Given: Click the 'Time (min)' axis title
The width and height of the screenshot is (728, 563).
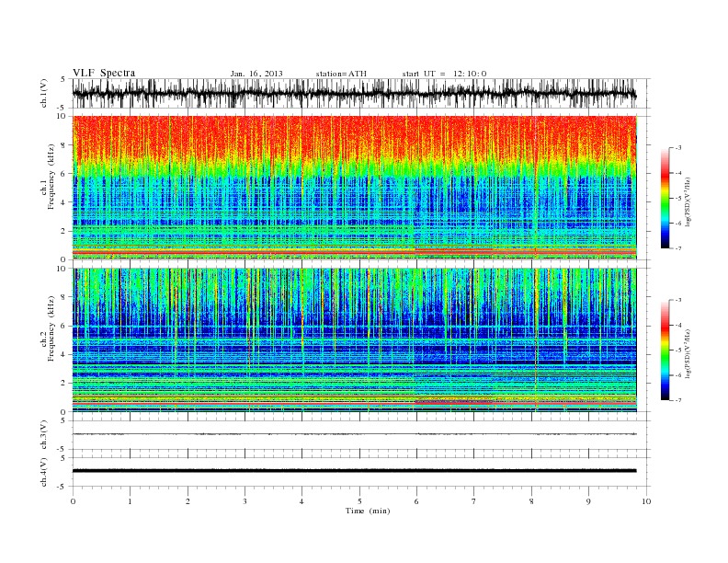Looking at the screenshot, I should coord(368,511).
